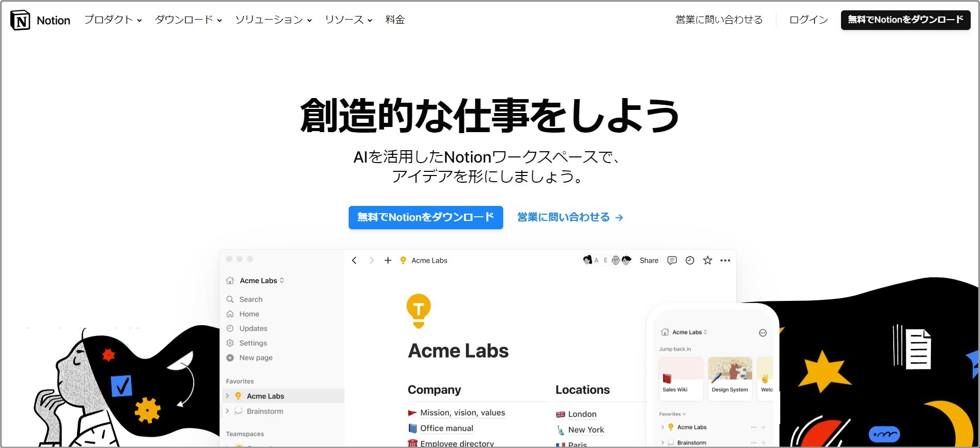
Task: Open the three-dot more options menu
Action: [x=725, y=261]
